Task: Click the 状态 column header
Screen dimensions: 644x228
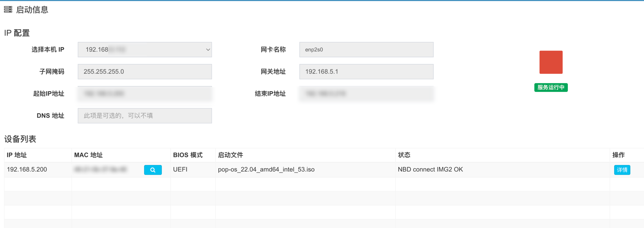Action: [404, 155]
